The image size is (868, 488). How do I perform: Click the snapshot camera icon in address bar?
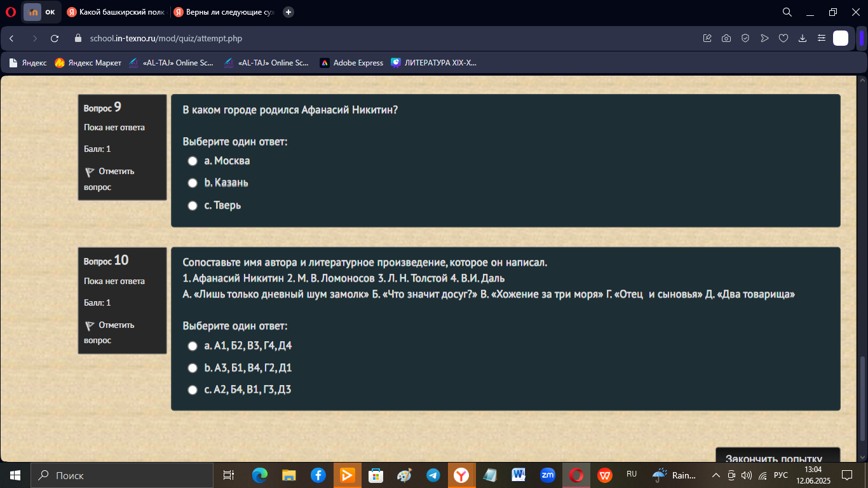coord(726,38)
